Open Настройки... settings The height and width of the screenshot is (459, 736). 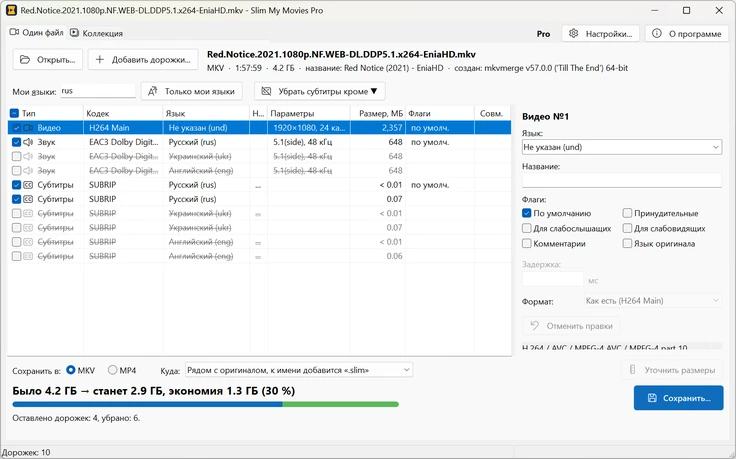[601, 33]
